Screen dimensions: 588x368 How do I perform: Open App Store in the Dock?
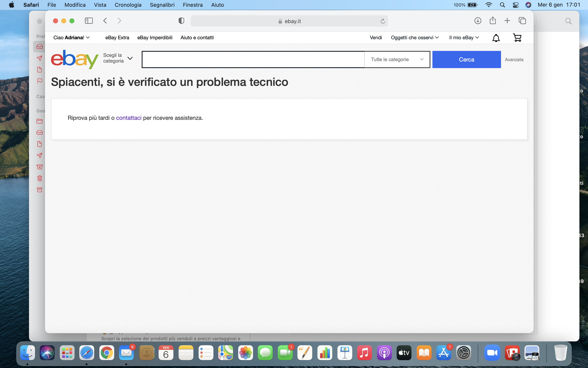tap(444, 353)
